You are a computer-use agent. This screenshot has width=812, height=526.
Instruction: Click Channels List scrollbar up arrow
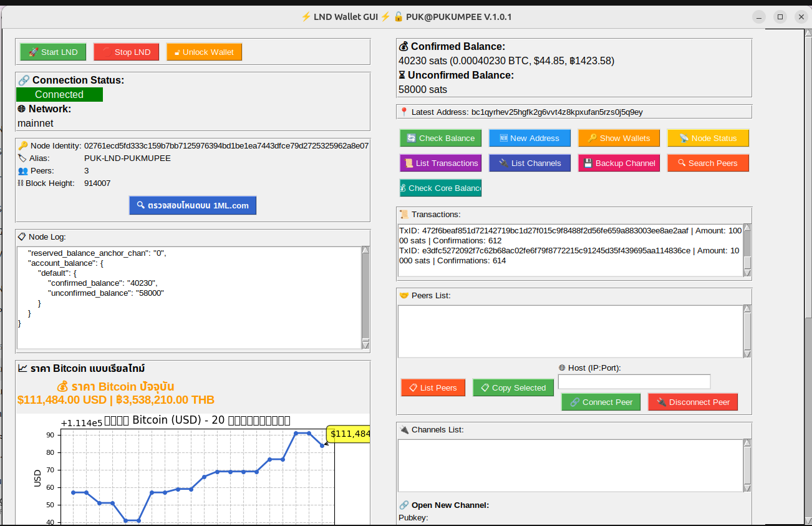pos(747,443)
